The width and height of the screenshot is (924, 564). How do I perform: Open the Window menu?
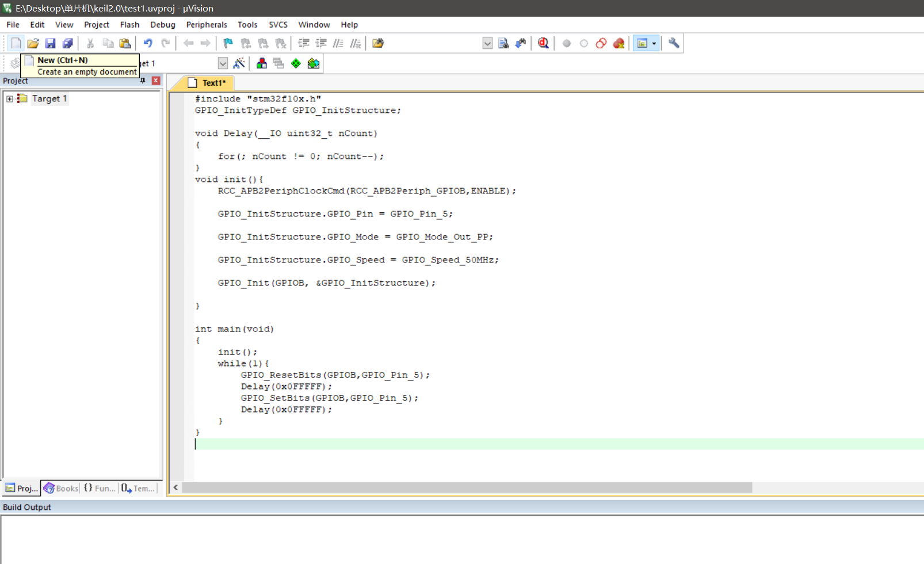(314, 25)
